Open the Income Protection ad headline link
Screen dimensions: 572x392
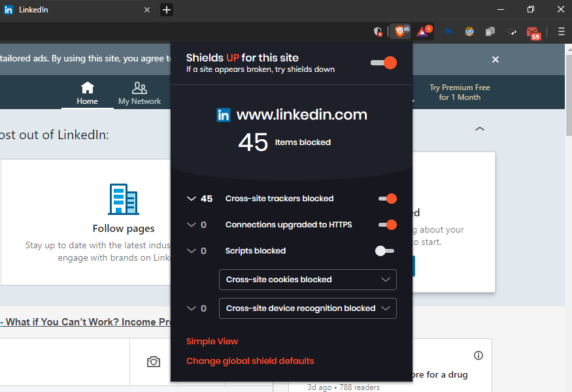[x=86, y=322]
